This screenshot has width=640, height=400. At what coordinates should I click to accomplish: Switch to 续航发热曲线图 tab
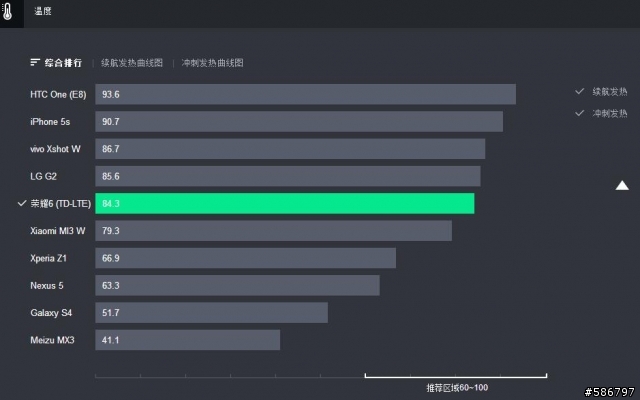132,62
